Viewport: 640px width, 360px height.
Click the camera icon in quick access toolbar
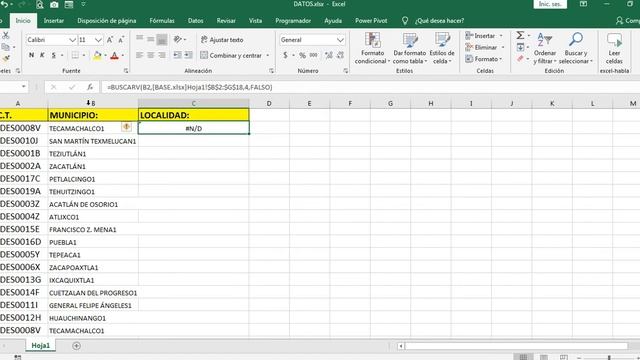54,5
